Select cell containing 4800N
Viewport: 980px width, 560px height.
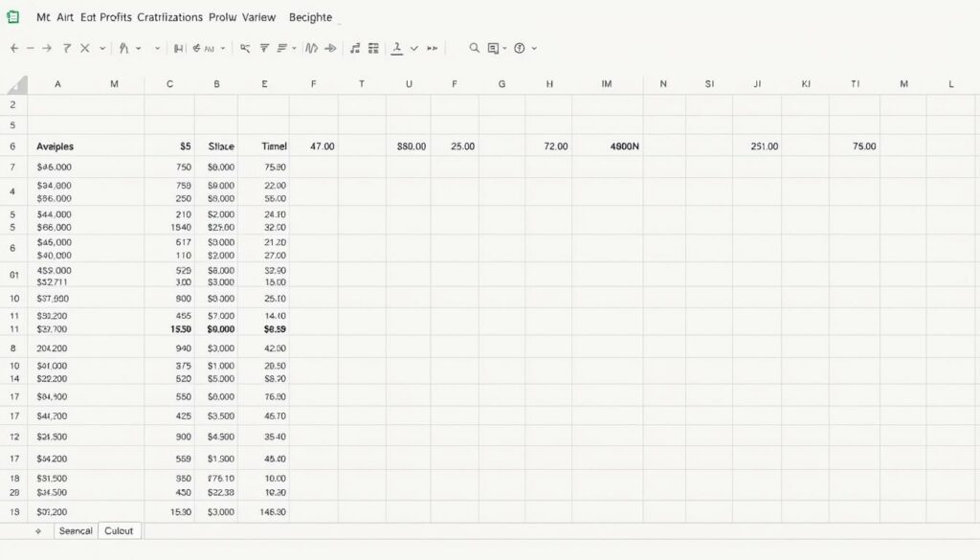608,146
